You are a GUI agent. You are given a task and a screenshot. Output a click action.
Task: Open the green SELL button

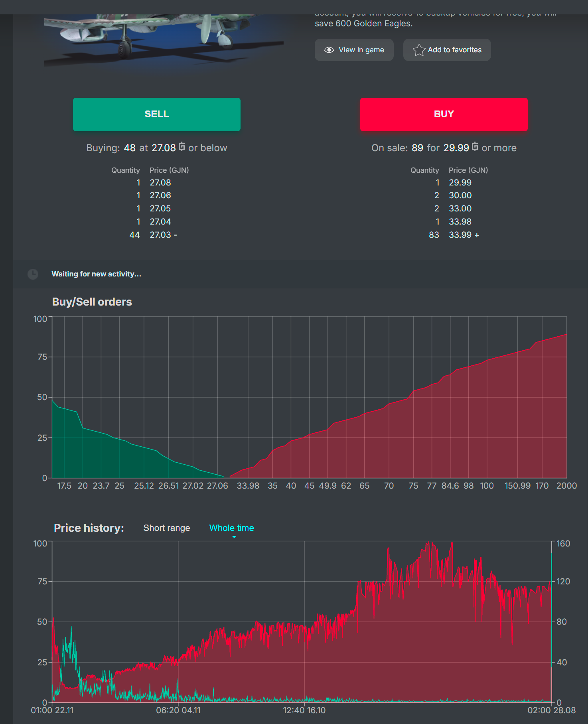click(x=157, y=114)
